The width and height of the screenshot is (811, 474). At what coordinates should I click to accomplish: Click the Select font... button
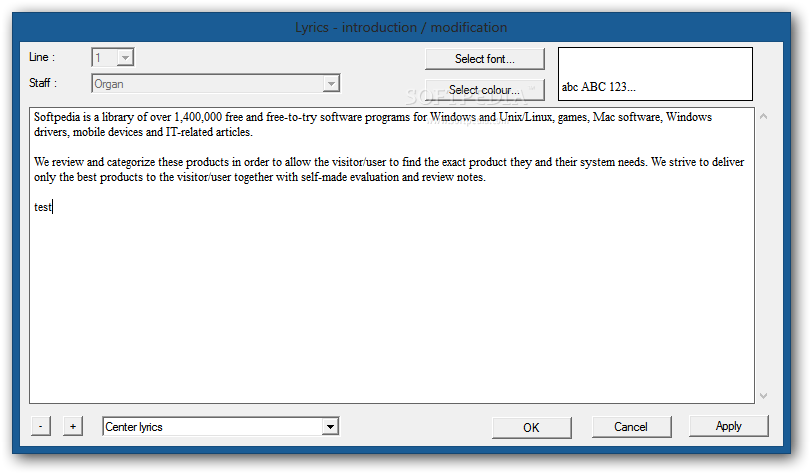pyautogui.click(x=485, y=59)
